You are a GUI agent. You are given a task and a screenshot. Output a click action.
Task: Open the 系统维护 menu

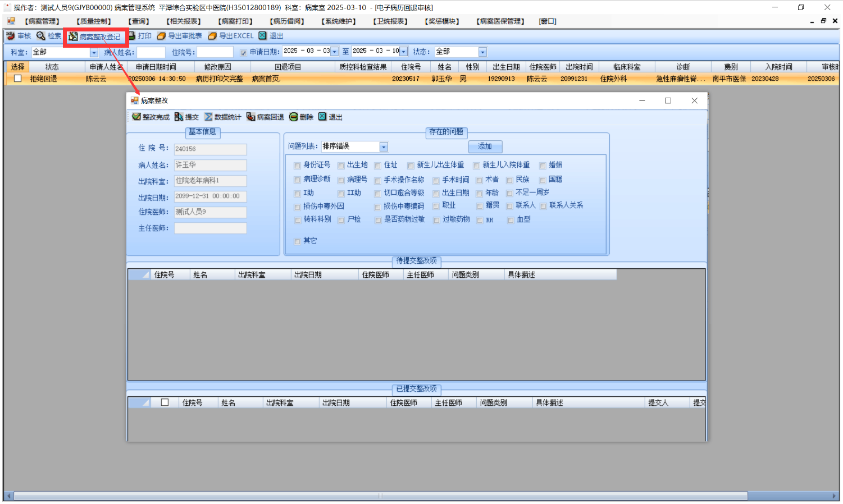click(339, 21)
